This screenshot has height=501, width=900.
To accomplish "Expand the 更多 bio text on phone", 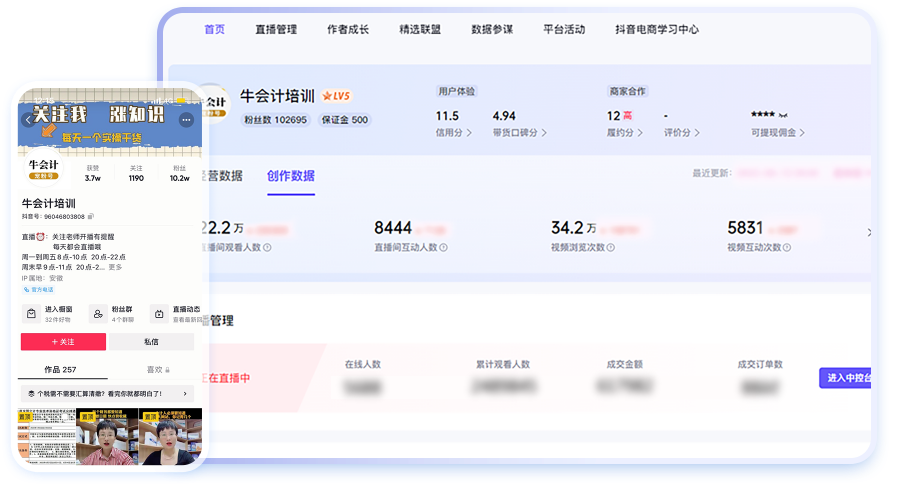I will click(x=115, y=267).
